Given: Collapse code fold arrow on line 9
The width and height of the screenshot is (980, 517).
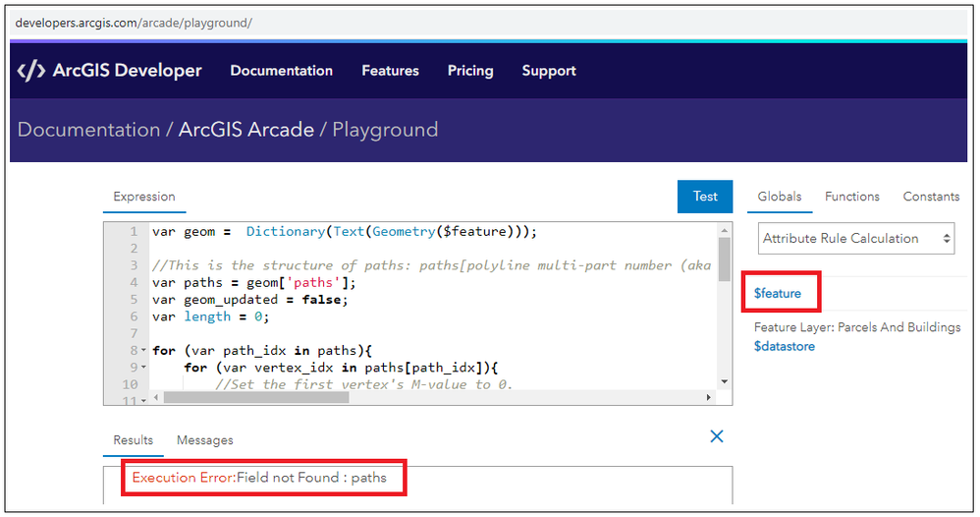Looking at the screenshot, I should pos(143,368).
